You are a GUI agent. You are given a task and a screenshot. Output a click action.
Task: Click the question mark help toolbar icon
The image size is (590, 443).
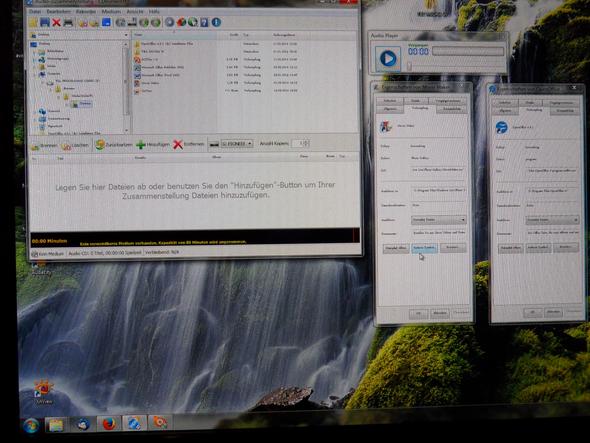(204, 23)
